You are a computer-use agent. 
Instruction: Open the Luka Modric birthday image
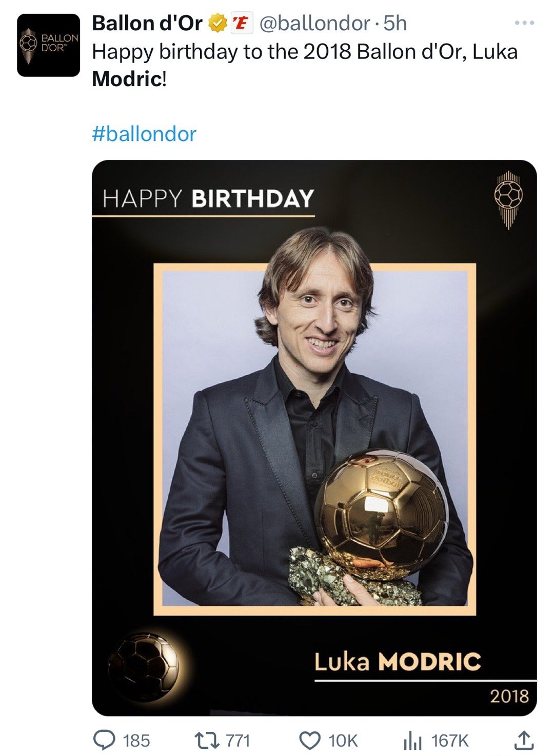click(x=314, y=438)
